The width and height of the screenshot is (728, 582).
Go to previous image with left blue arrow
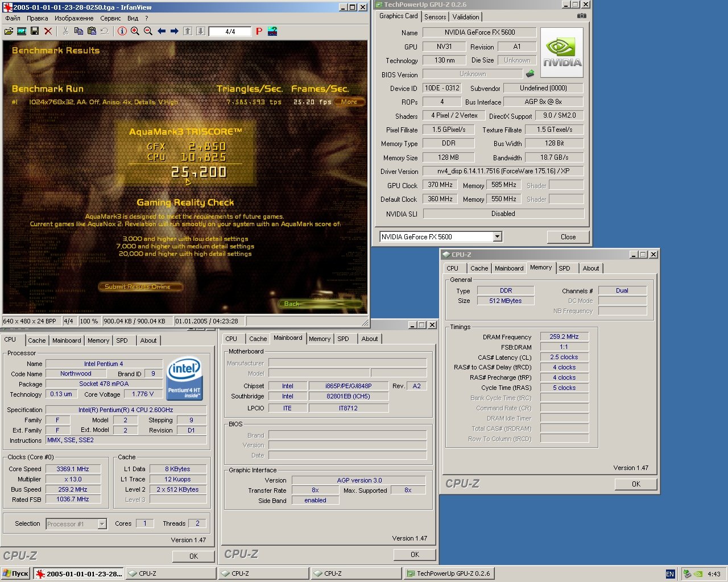162,31
